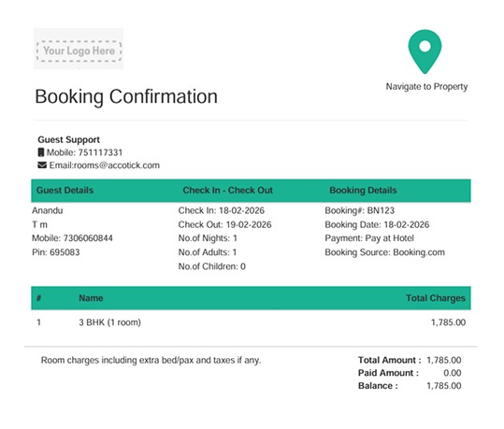The height and width of the screenshot is (429, 504).
Task: Click the Balance value 1,785.00
Action: click(444, 386)
